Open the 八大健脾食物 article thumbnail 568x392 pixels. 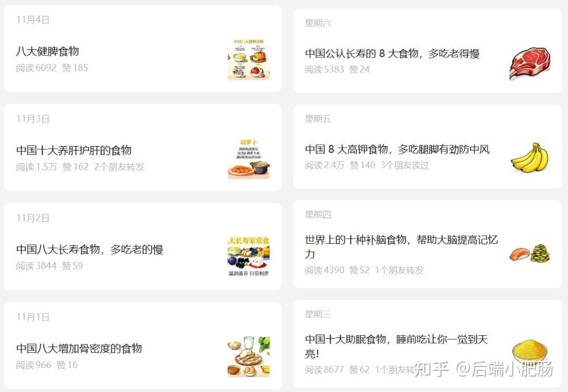[249, 59]
